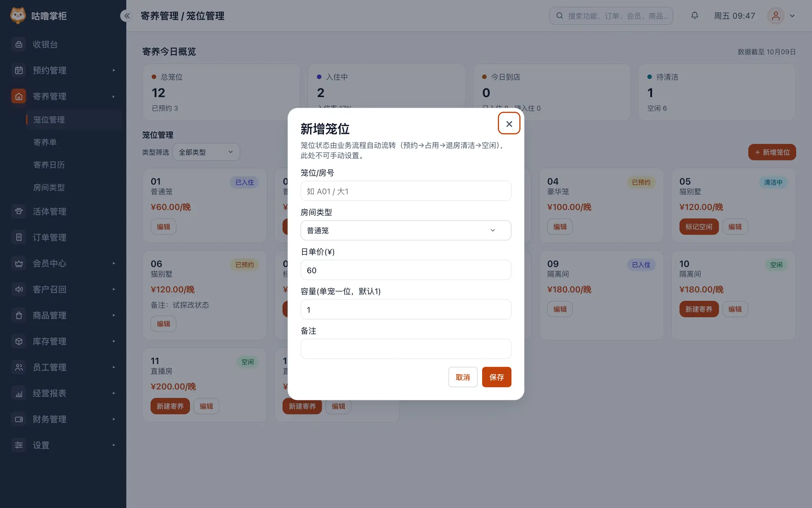Image resolution: width=812 pixels, height=508 pixels.
Task: Click the 商品管理 bag icon
Action: pyautogui.click(x=19, y=315)
